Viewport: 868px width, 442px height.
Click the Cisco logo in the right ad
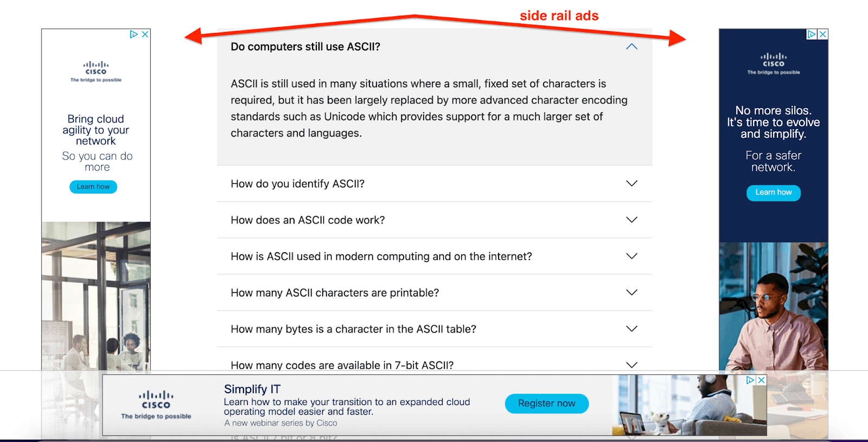pyautogui.click(x=773, y=61)
